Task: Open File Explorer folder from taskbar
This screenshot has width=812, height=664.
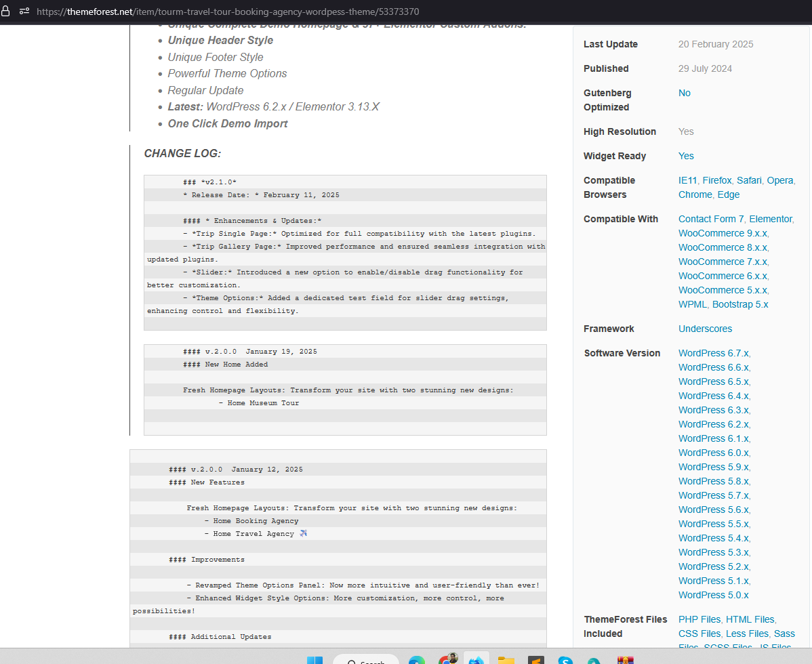Action: [506, 661]
